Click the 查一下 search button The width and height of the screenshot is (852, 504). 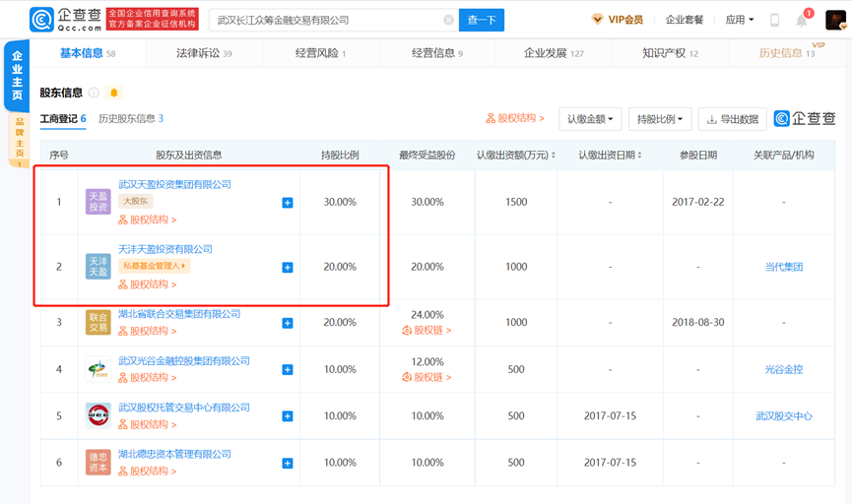coord(482,20)
